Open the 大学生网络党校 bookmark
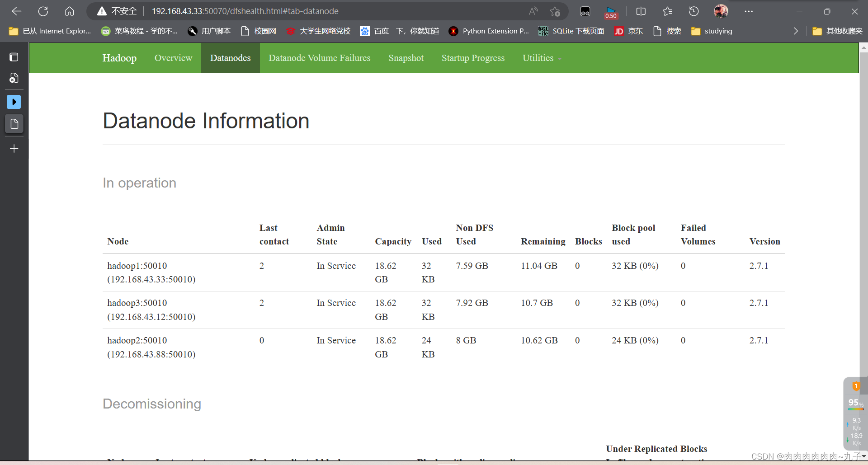This screenshot has height=465, width=868. [x=319, y=31]
